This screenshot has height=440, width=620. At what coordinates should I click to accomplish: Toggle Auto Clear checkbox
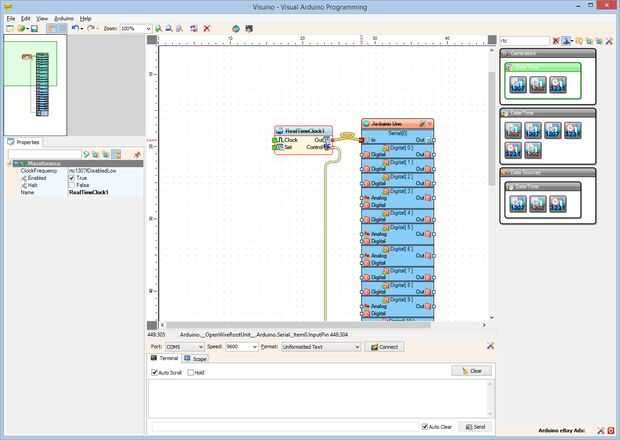click(x=425, y=427)
